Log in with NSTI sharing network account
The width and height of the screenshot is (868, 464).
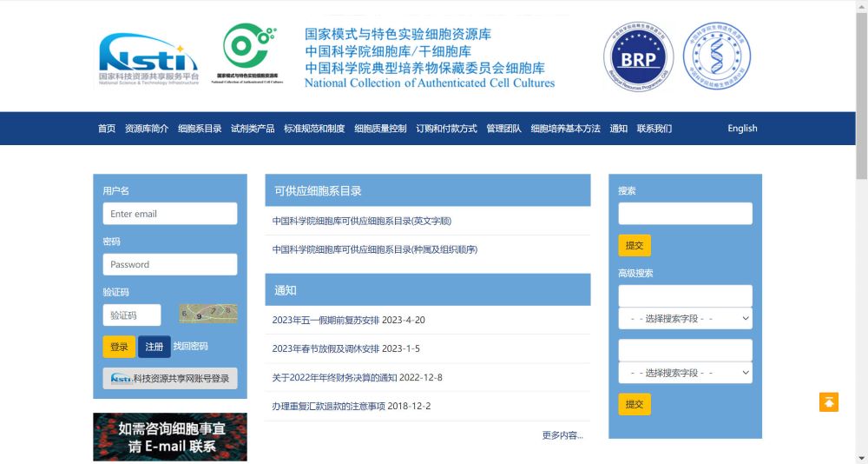[170, 378]
